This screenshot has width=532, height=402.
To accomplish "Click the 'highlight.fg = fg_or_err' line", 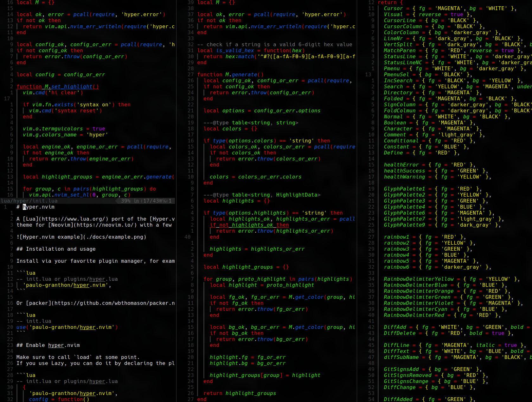I will click(x=248, y=357).
